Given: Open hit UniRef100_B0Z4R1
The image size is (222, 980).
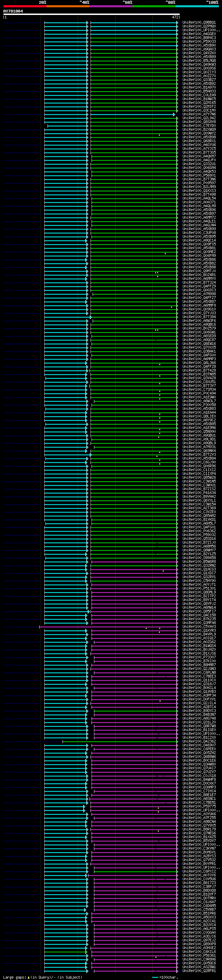Looking at the screenshot, I should coord(199,275).
